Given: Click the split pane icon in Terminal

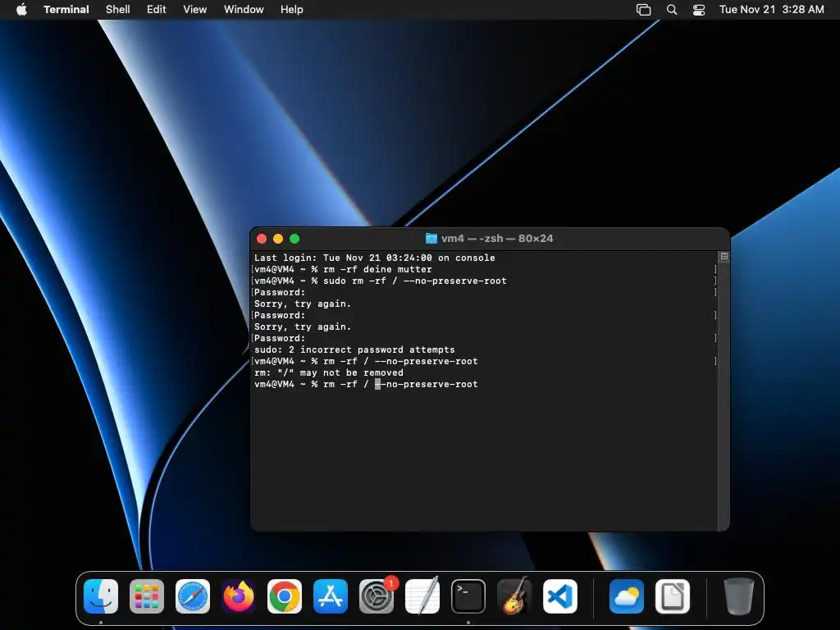Looking at the screenshot, I should [x=724, y=257].
